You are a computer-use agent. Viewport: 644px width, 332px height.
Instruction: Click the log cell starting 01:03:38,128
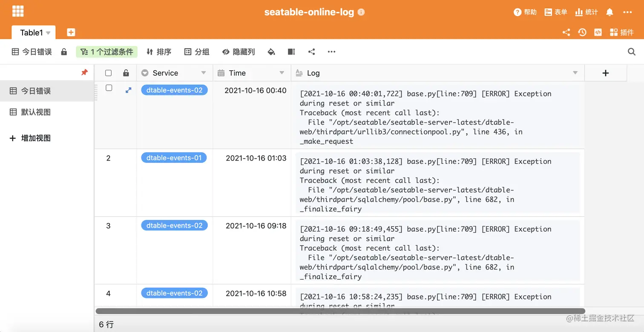[x=437, y=183]
